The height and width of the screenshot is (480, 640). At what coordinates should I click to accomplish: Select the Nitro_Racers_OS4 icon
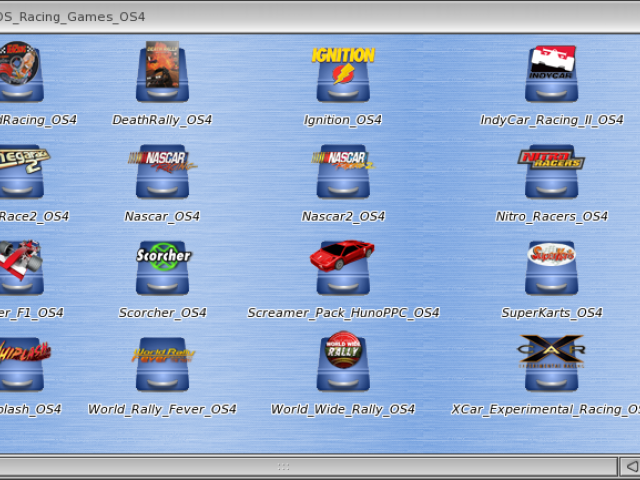(552, 170)
